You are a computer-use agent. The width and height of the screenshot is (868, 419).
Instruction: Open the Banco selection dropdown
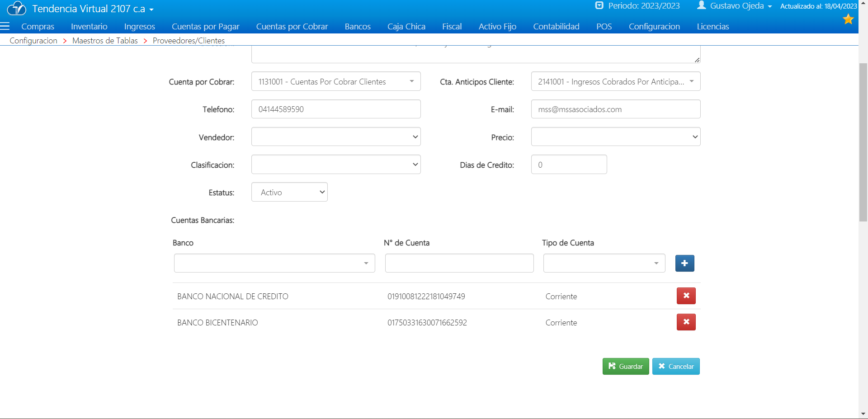coord(274,263)
